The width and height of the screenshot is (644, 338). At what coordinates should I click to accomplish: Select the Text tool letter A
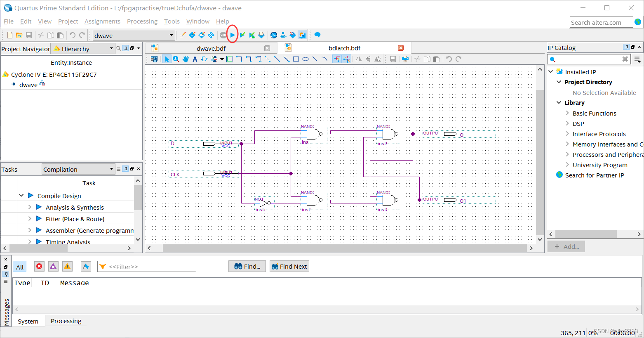click(x=195, y=59)
